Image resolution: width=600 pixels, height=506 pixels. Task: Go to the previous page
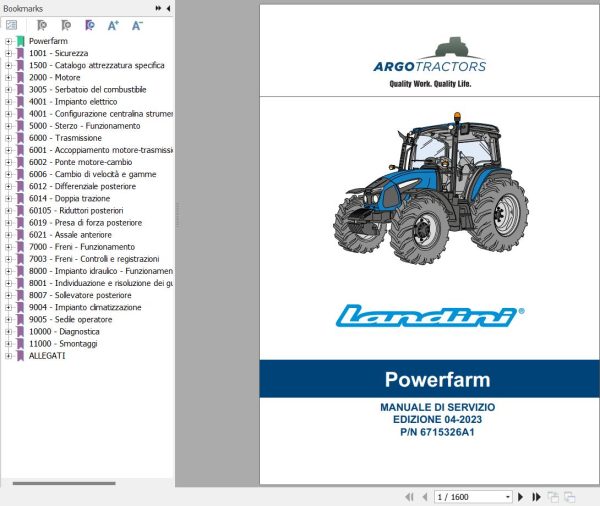click(425, 497)
